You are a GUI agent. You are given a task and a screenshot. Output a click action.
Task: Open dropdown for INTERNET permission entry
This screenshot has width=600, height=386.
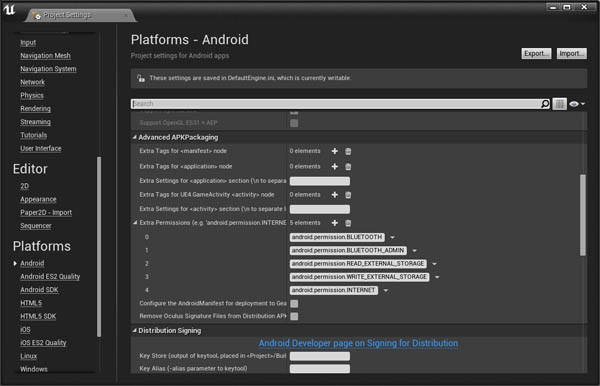[x=386, y=290]
